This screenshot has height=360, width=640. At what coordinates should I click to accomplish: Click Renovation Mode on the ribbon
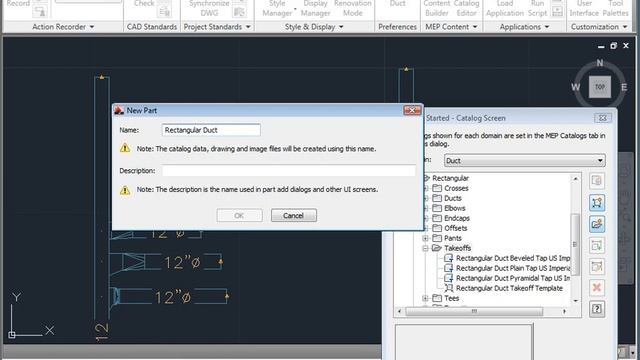(x=353, y=8)
